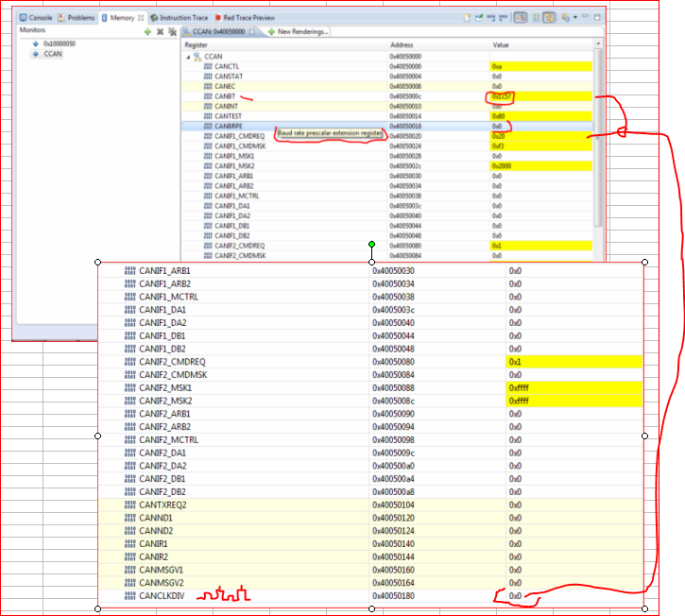Click the CCAN peripheral icon in Register column
Screen dimensions: 685x616
coord(197,57)
